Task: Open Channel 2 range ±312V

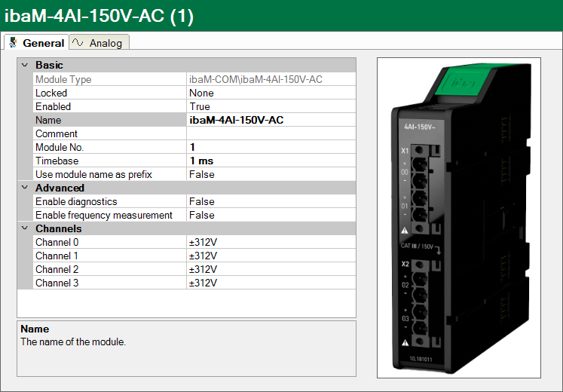Action: pos(271,269)
